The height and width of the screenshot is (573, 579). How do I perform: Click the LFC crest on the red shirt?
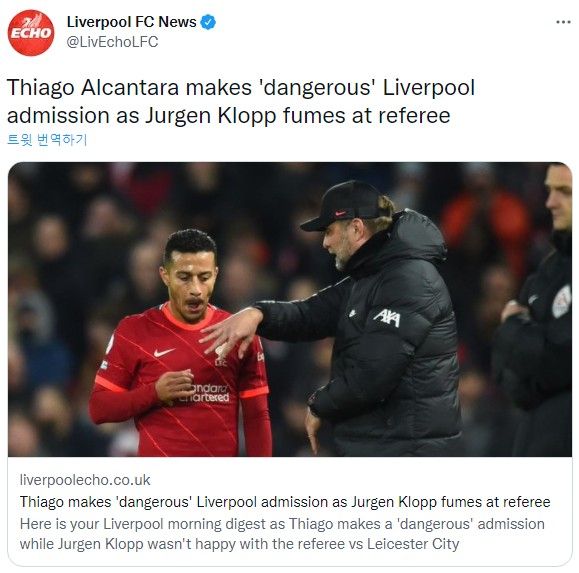click(221, 356)
